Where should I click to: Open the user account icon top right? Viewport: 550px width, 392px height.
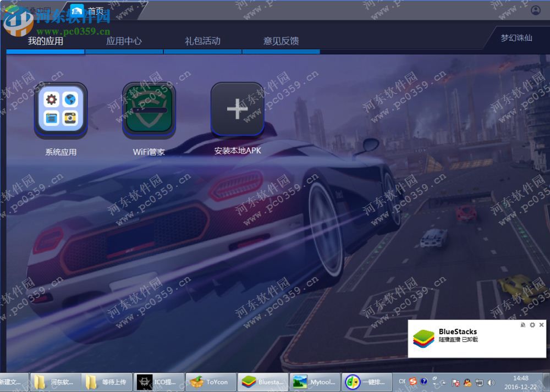pyautogui.click(x=536, y=9)
